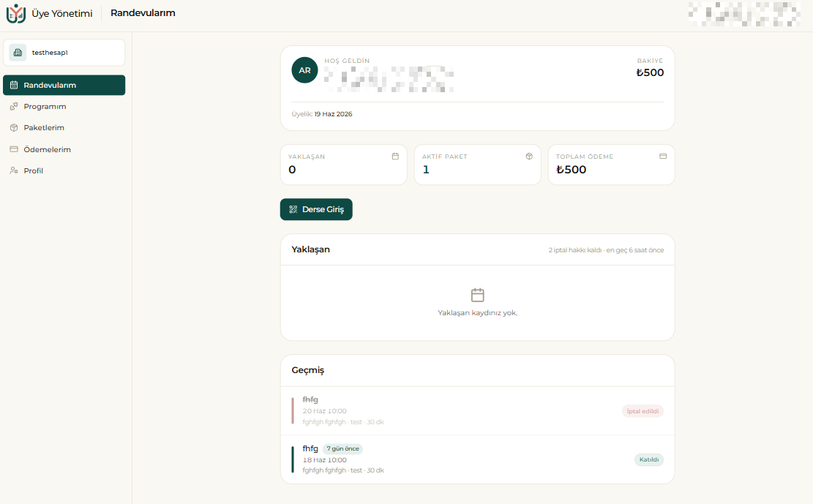Click the Derse Giriş button
Viewport: 813px width, 504px height.
coord(316,209)
